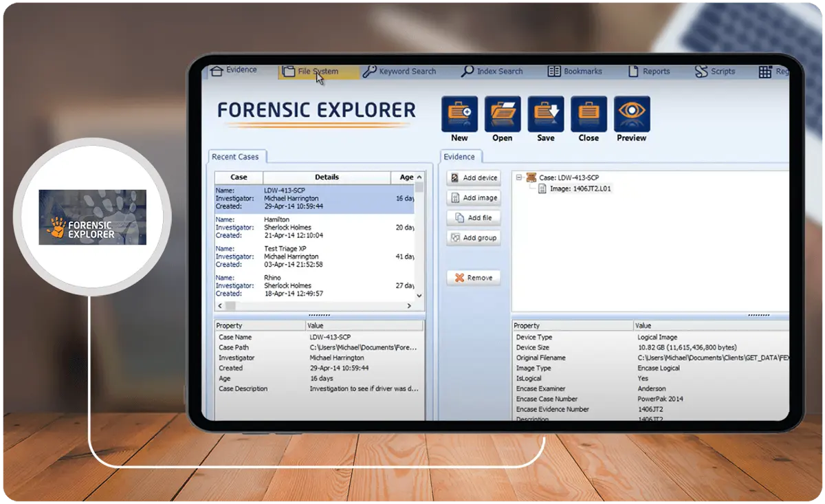Select the Recent Cases panel tab
825x504 pixels.
pos(236,157)
